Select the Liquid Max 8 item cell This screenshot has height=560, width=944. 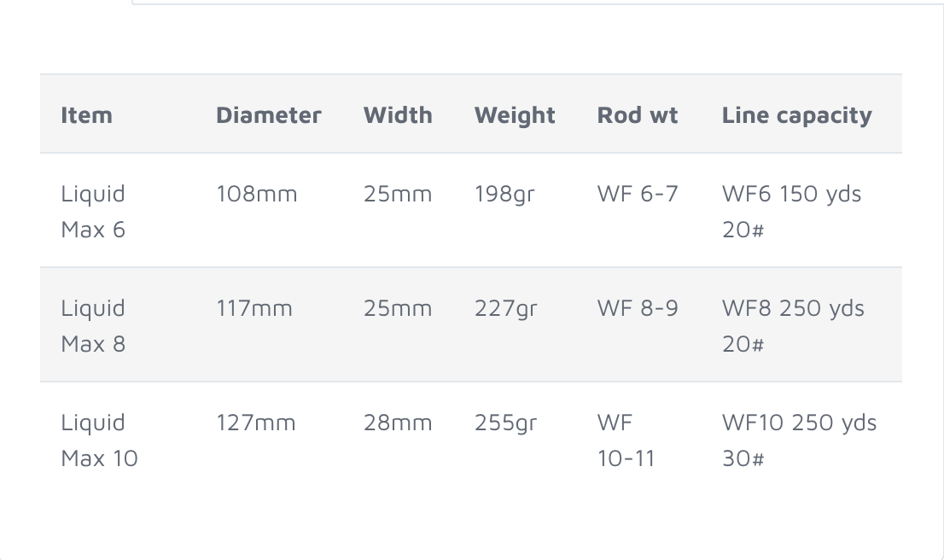(x=93, y=326)
